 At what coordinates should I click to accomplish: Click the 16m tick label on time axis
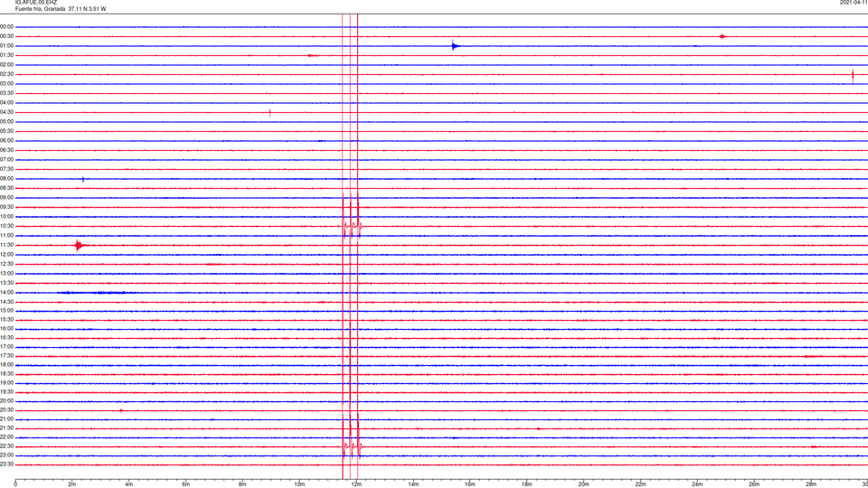point(470,484)
